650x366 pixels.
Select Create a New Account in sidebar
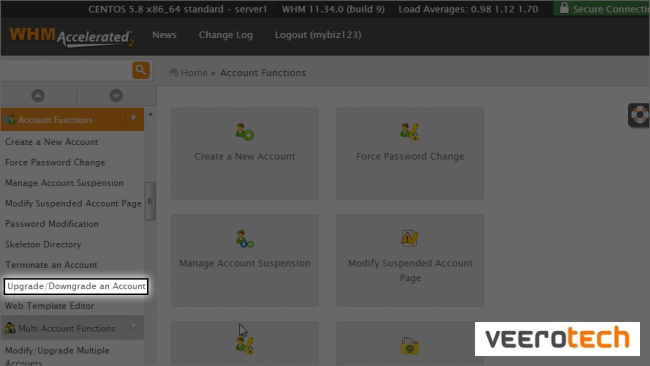51,142
